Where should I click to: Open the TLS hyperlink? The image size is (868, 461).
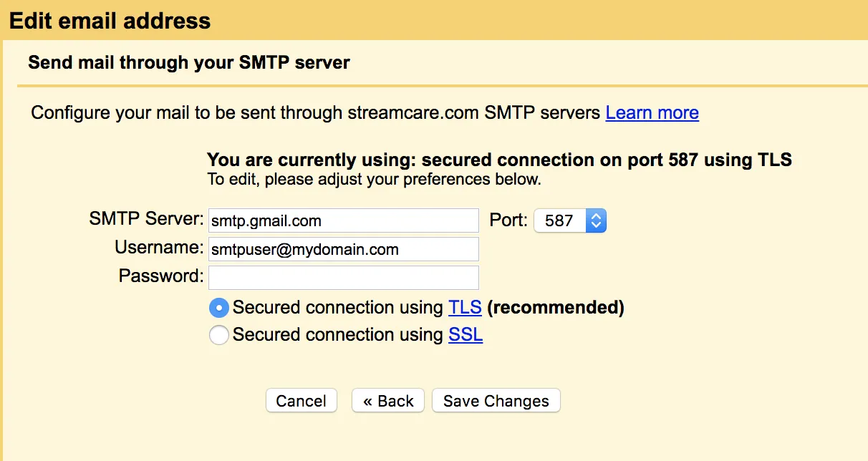click(x=465, y=308)
